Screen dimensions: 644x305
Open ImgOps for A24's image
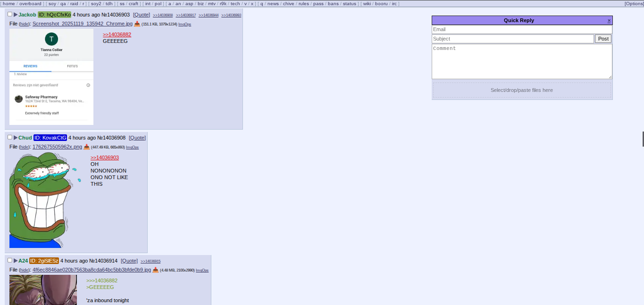coord(202,271)
